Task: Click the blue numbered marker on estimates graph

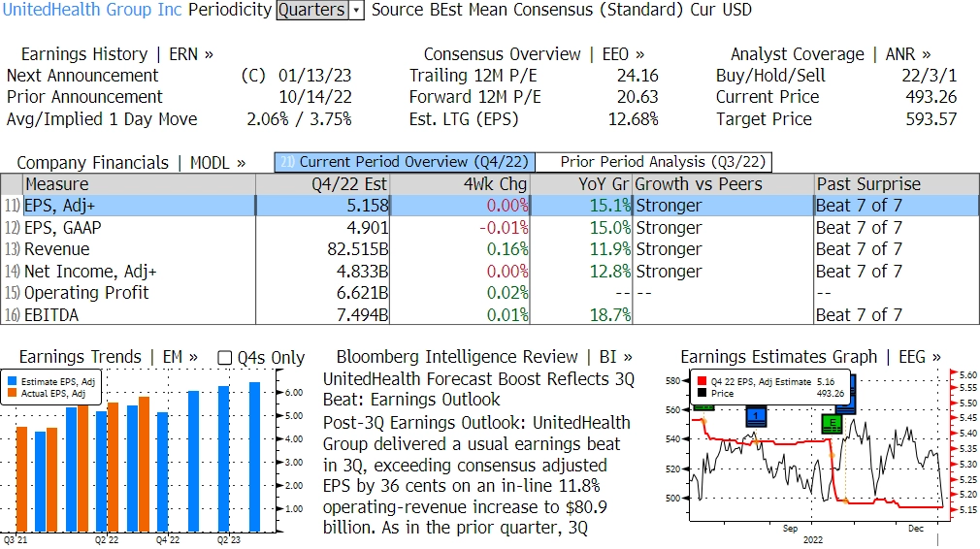Action: [756, 416]
